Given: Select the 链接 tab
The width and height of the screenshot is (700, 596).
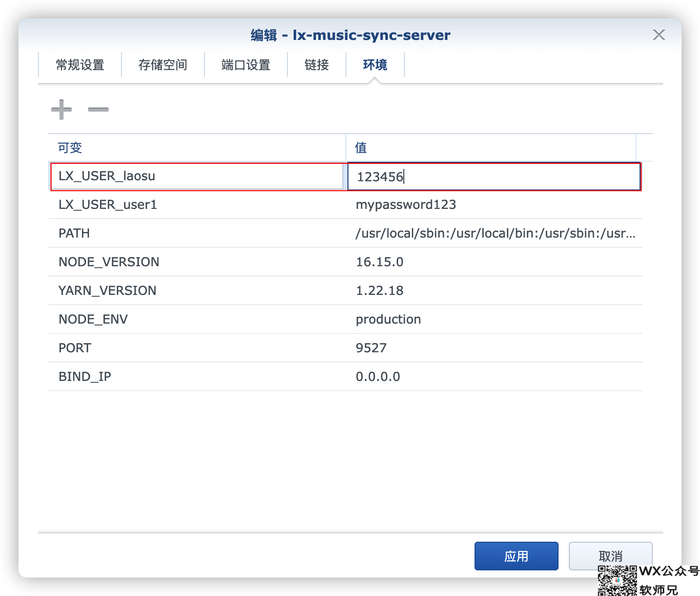Looking at the screenshot, I should [317, 65].
